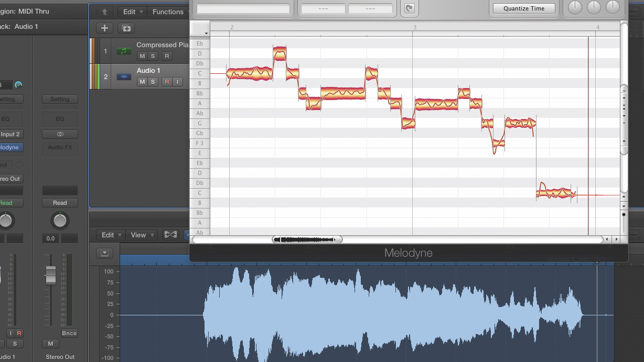Mute the Audio 1 track
Viewport: 644px width, 362px height.
coord(142,82)
